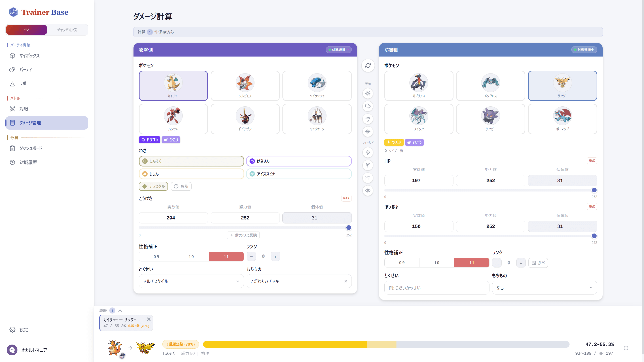
Task: Click the swap attacker and defender icon
Action: [368, 65]
